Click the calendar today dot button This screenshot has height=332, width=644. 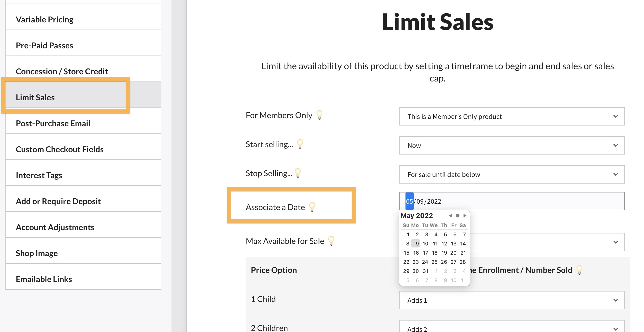(x=458, y=216)
